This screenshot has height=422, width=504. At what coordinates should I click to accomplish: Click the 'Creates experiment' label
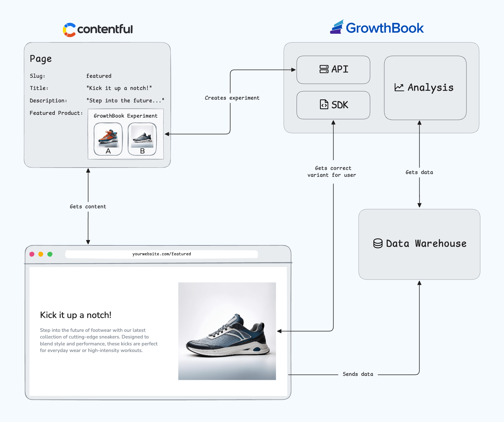click(232, 98)
